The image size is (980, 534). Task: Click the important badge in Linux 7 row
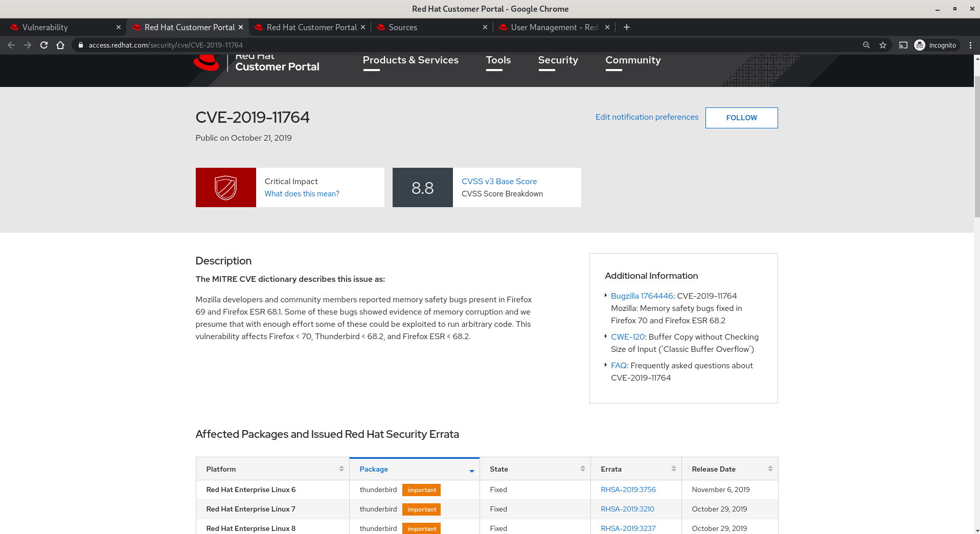[421, 509]
